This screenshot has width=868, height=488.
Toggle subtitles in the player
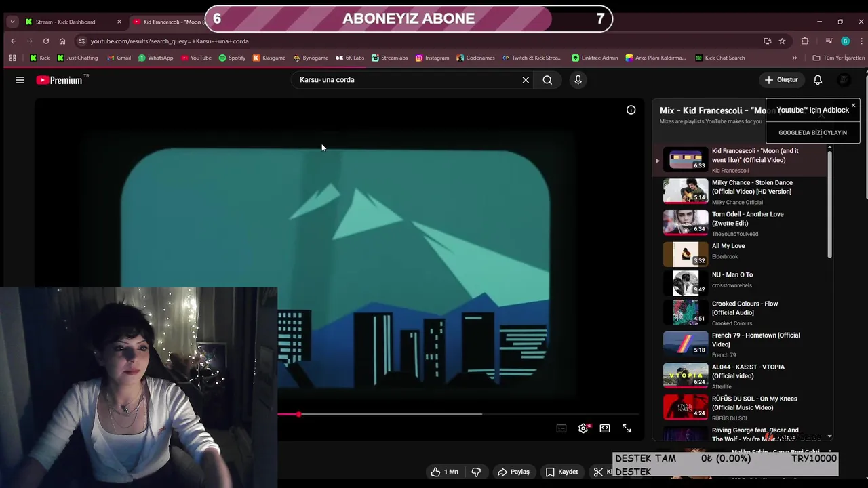coord(561,428)
